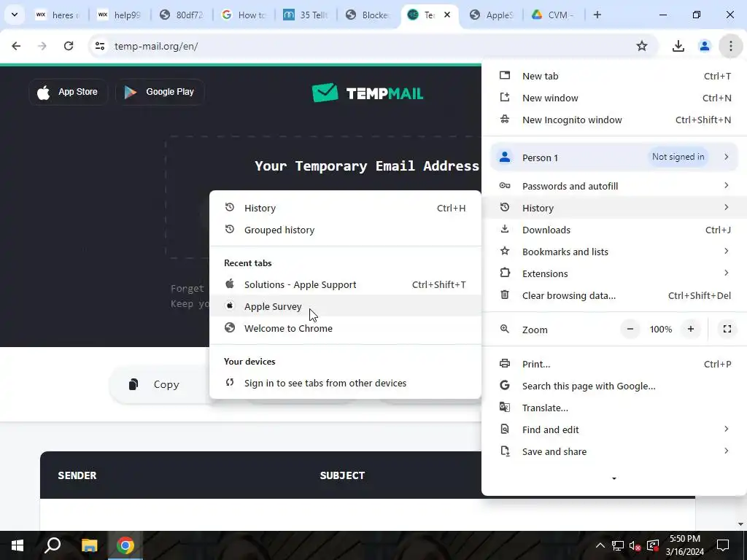Open a New Incognito window

pyautogui.click(x=614, y=120)
